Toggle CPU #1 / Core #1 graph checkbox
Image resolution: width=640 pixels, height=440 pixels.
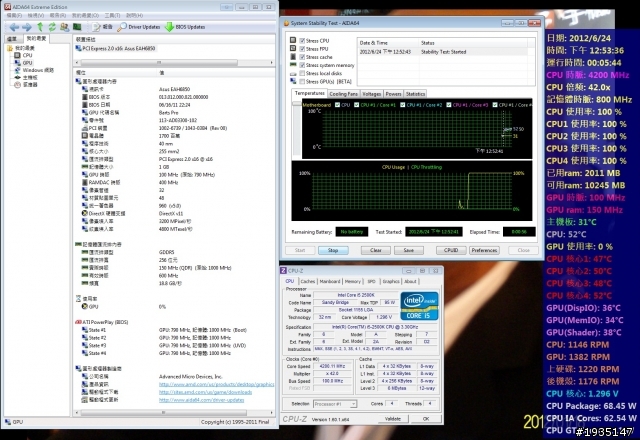click(x=356, y=105)
